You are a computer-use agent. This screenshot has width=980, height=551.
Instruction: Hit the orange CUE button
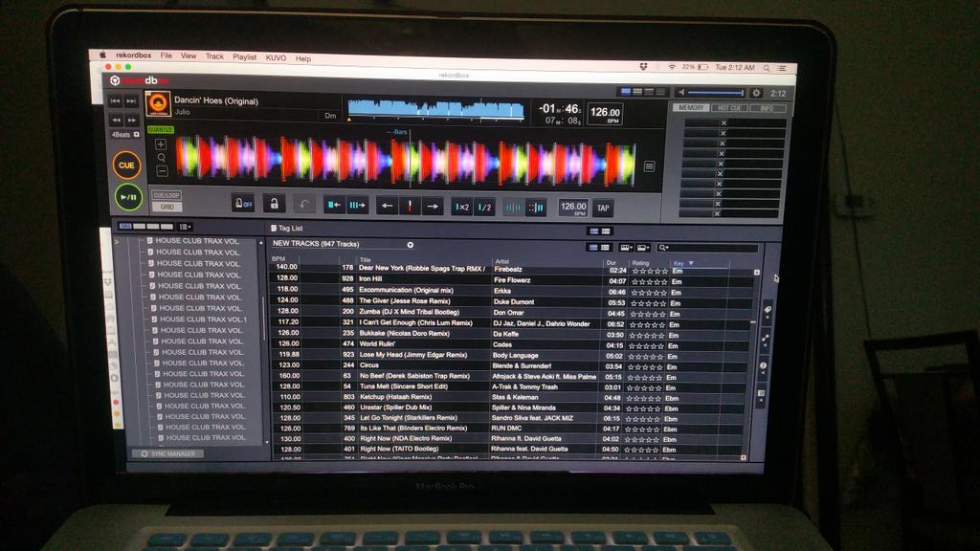coord(127,165)
